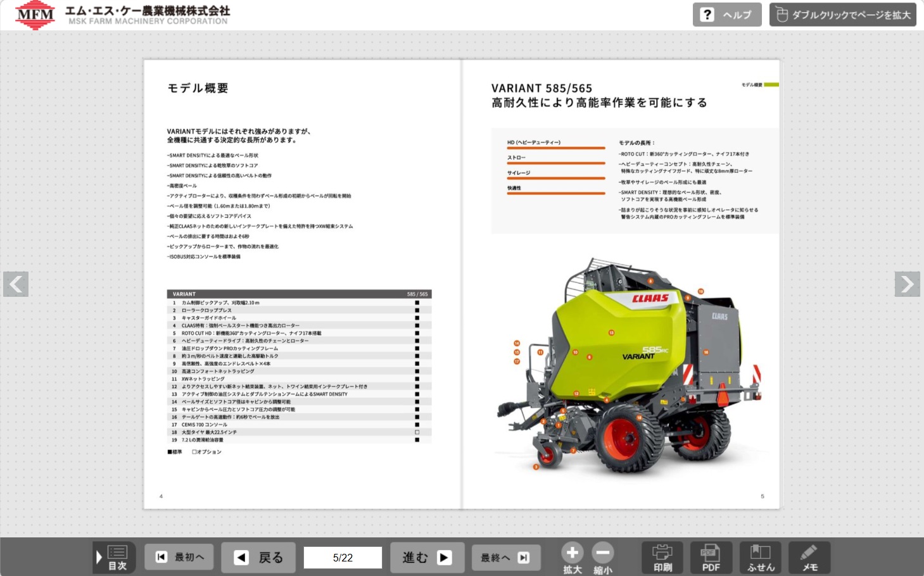Click table row 11 XWネットラッピング
Image resolution: width=924 pixels, height=576 pixels.
point(299,379)
